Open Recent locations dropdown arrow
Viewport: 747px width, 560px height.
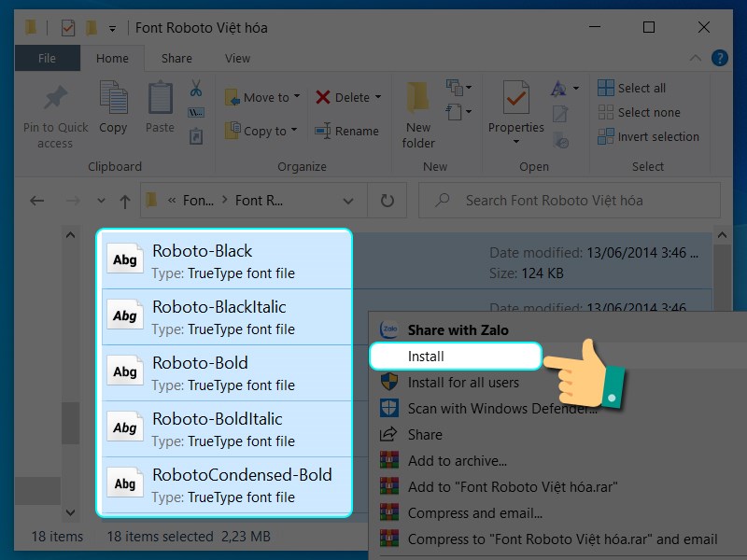pos(101,201)
